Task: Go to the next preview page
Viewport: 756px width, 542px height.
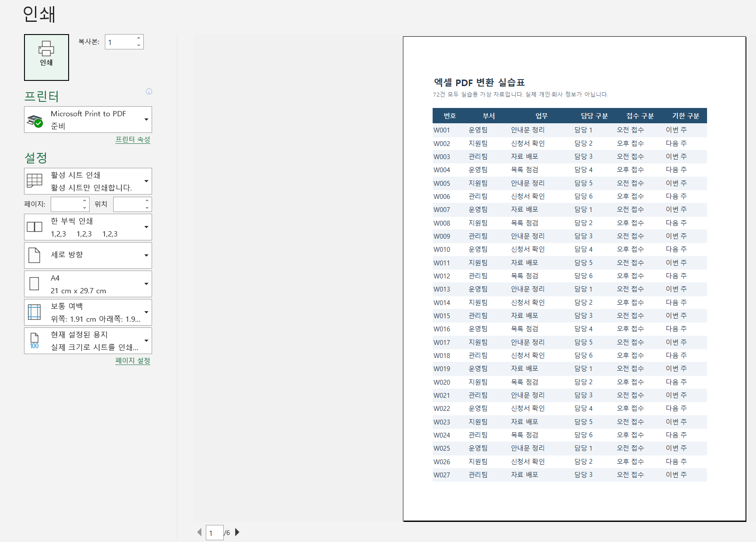Action: point(237,532)
